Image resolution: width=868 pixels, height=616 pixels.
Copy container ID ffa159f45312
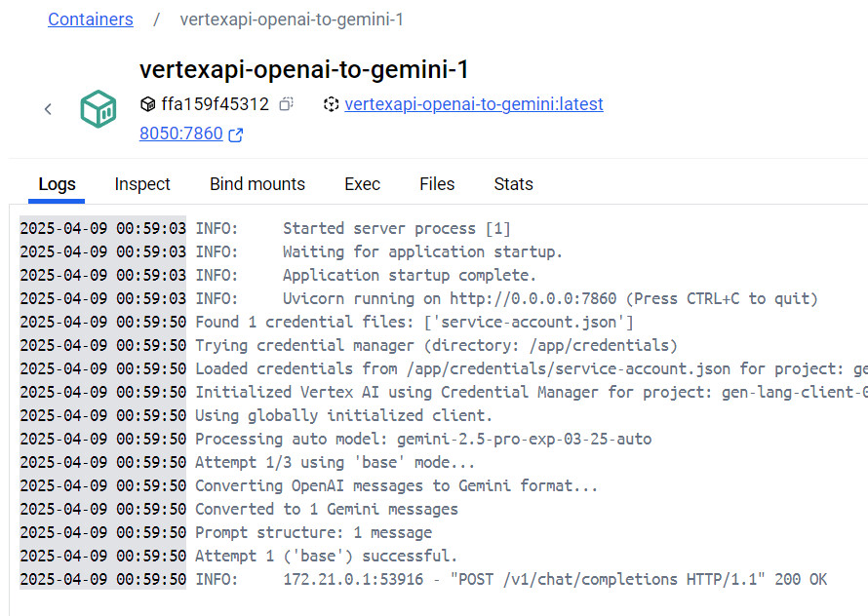(286, 104)
